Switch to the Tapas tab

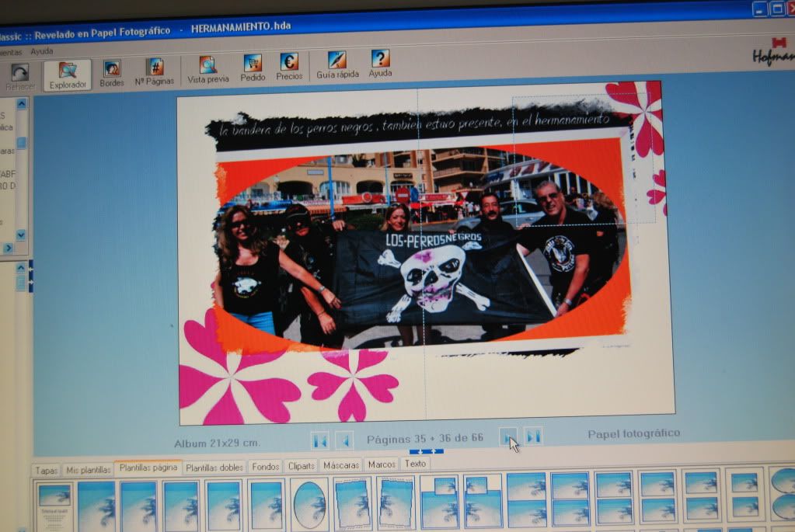click(46, 470)
